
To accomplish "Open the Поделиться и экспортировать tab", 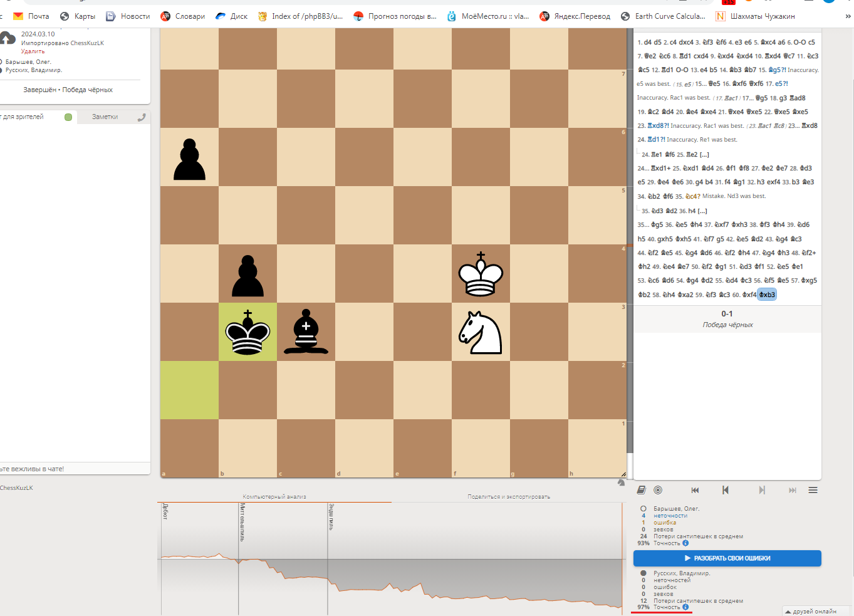I will (509, 497).
